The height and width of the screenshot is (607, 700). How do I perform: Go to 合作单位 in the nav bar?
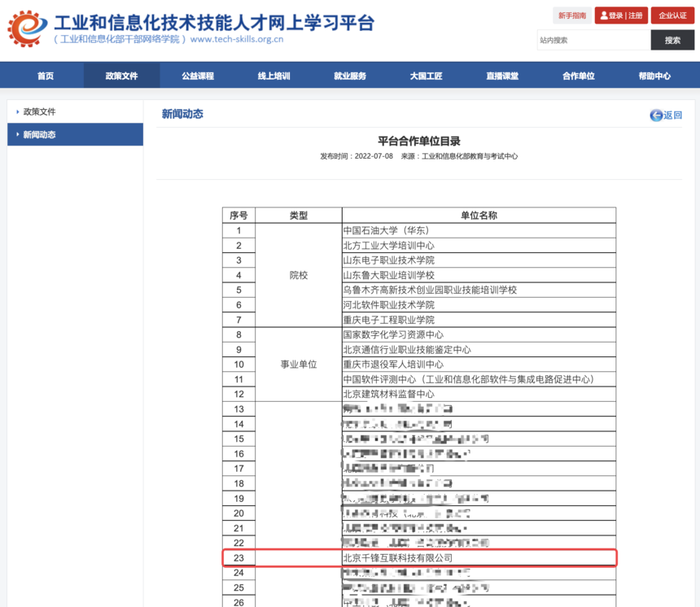coord(579,76)
